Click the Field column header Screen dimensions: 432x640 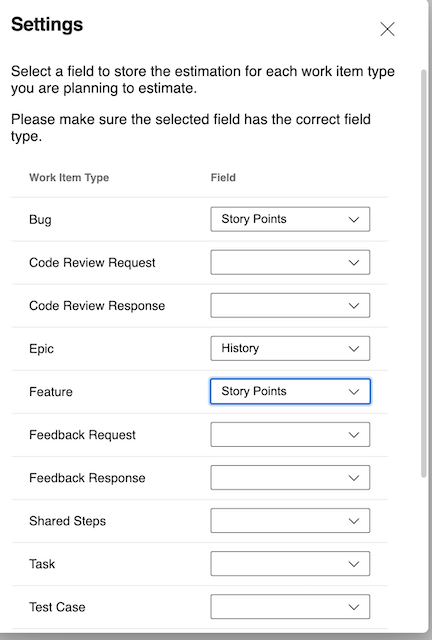coord(223,178)
